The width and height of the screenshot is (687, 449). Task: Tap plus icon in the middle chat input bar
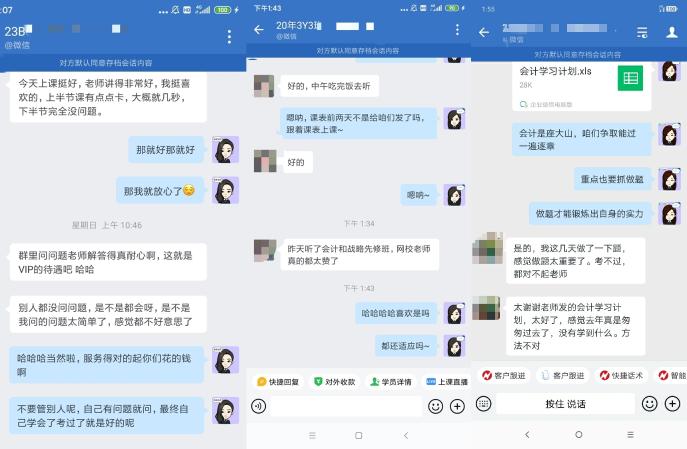(x=457, y=407)
